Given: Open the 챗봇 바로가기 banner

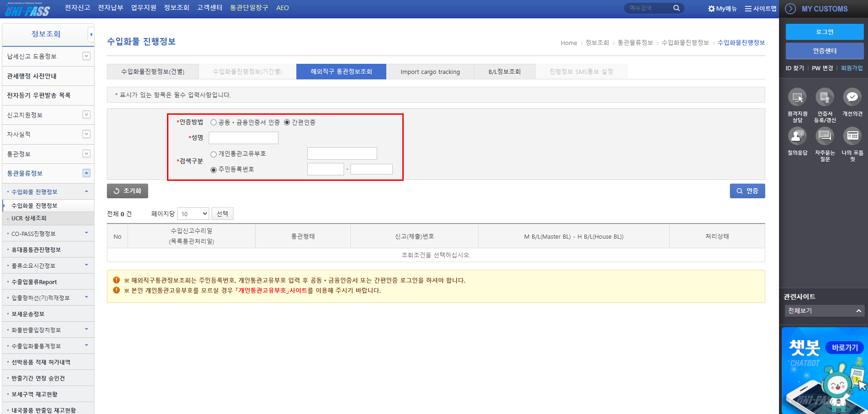Looking at the screenshot, I should point(824,370).
